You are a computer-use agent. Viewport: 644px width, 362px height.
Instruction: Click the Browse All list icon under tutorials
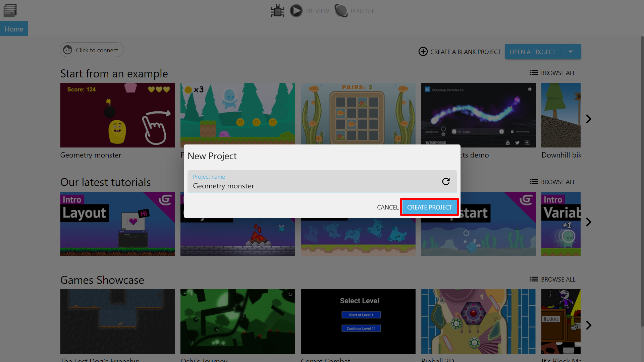coord(533,182)
